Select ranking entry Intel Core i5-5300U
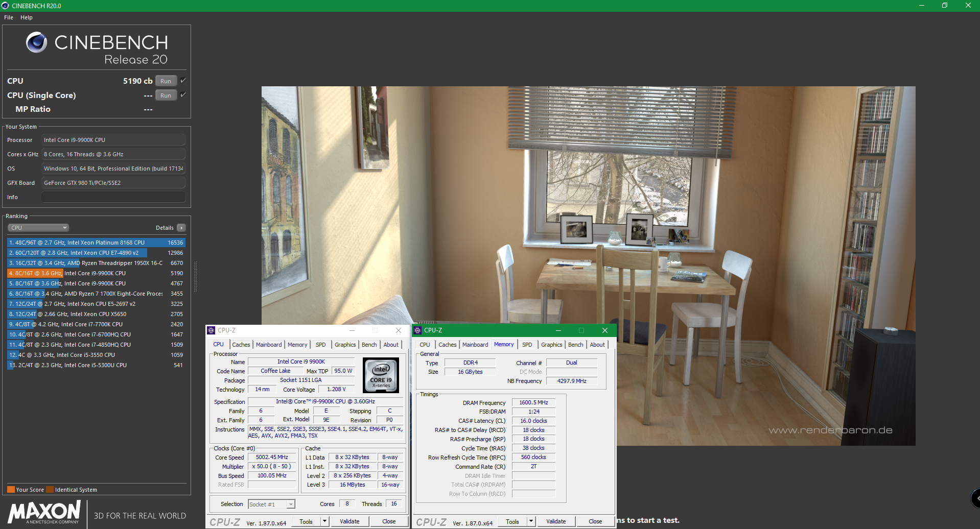 click(x=96, y=365)
